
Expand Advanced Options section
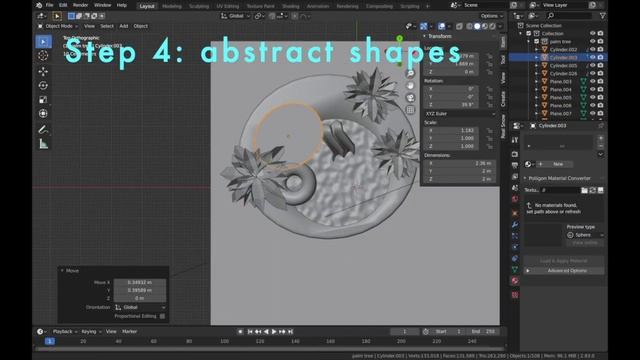tap(564, 271)
